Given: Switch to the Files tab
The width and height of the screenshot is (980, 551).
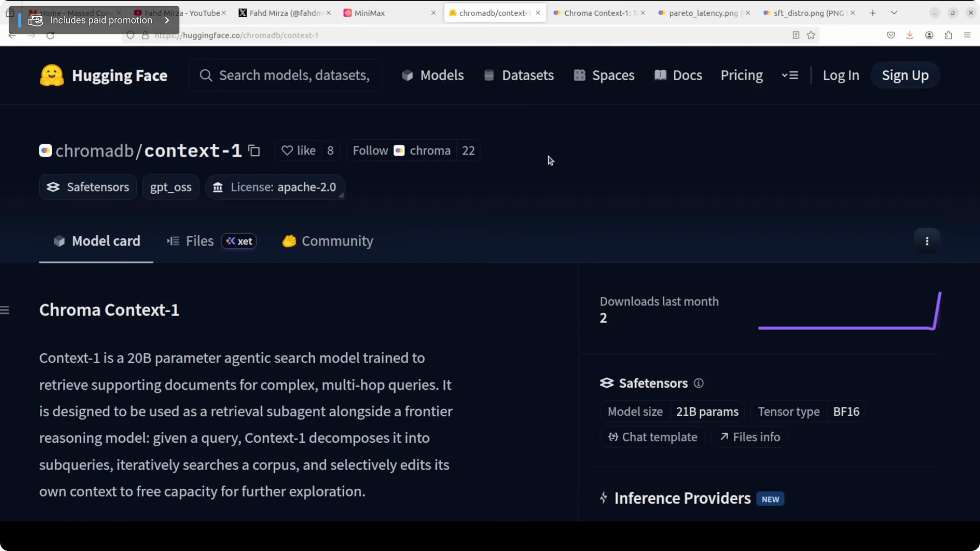Looking at the screenshot, I should pos(211,241).
